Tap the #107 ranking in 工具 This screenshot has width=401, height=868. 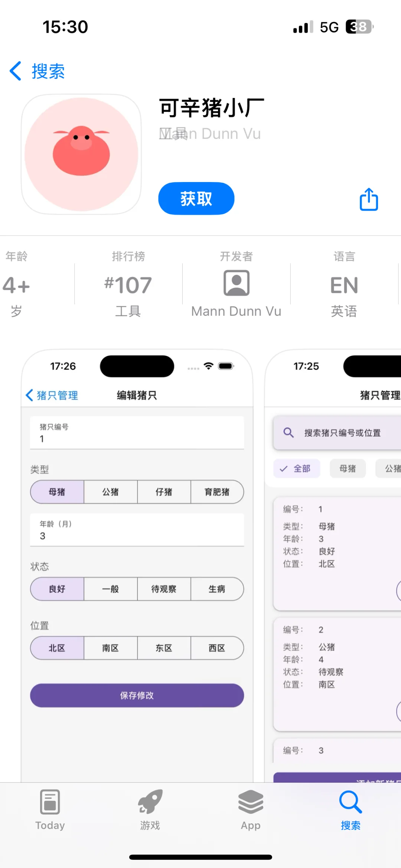coord(128,285)
